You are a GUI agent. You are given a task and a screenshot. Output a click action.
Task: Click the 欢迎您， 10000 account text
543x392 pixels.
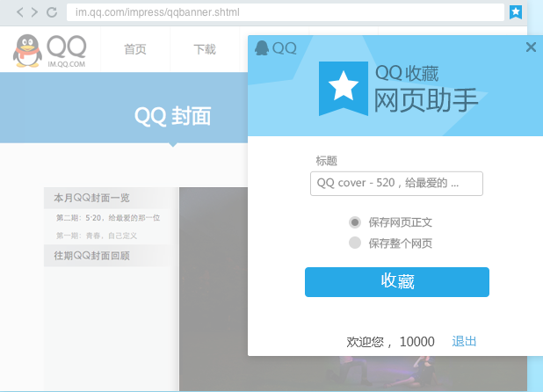pyautogui.click(x=390, y=341)
